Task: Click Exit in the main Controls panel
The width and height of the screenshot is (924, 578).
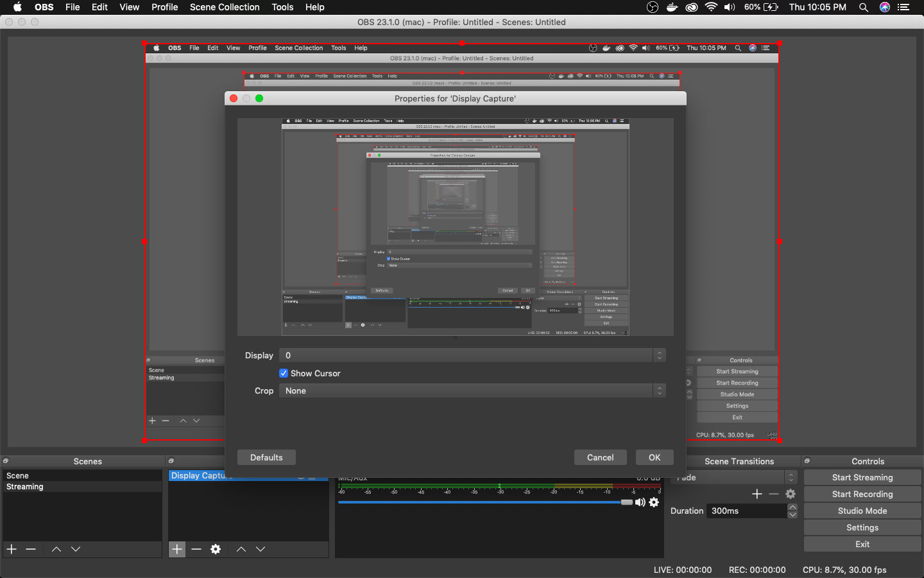Action: (862, 544)
